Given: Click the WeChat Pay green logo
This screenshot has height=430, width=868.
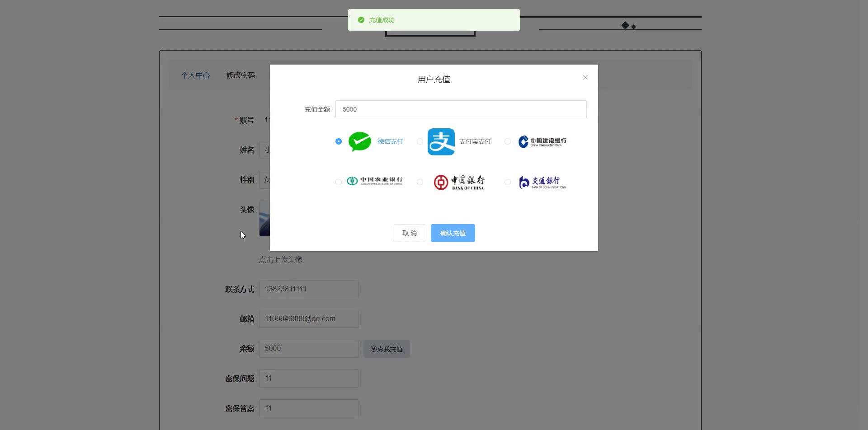Looking at the screenshot, I should click(x=360, y=141).
